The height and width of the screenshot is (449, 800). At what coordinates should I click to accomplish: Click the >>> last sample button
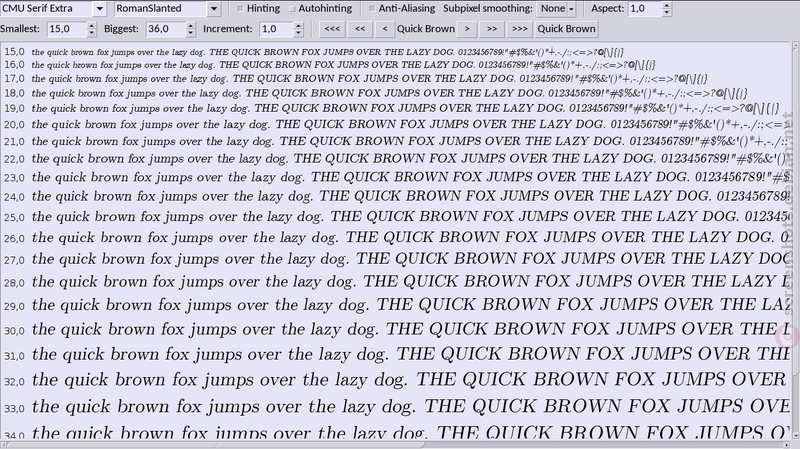pos(519,29)
